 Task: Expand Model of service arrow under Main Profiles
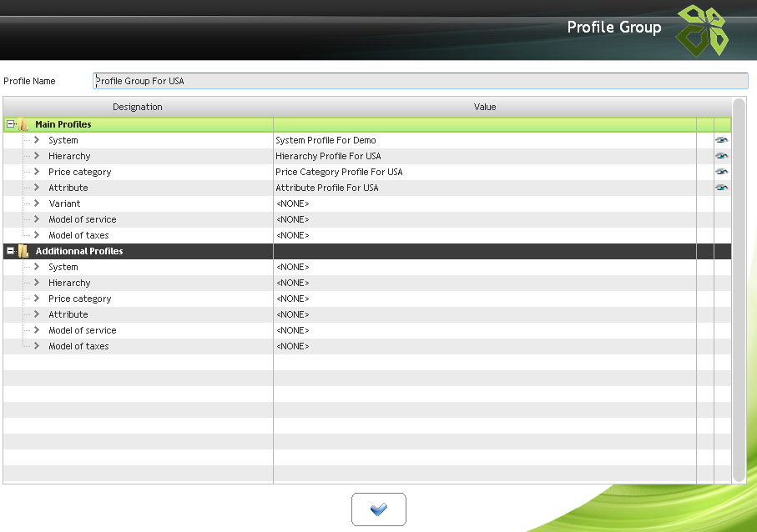click(x=37, y=219)
